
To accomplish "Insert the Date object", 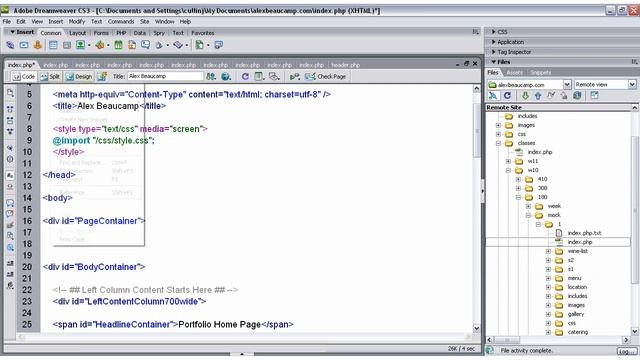I will tap(118, 45).
